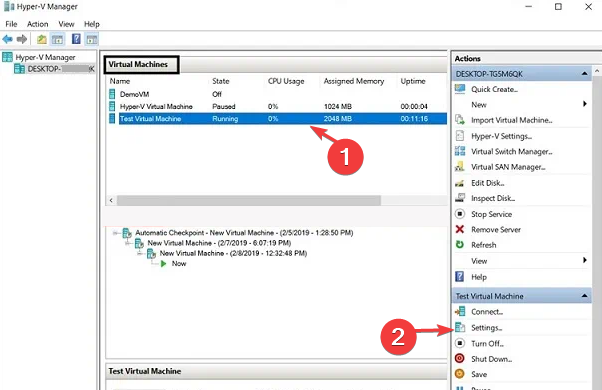Select the Test Virtual Machine row
602x390 pixels.
coord(278,119)
